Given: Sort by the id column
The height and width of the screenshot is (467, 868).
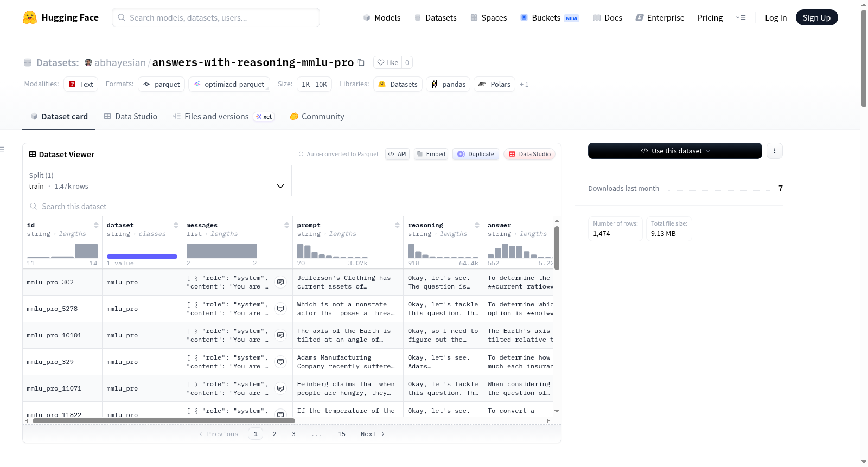Looking at the screenshot, I should (x=96, y=225).
